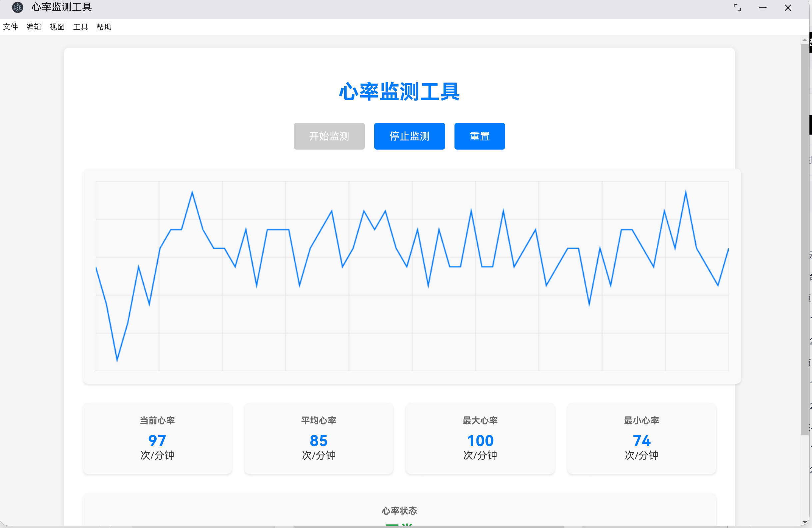Select the 当前心率 stat card
This screenshot has width=812, height=528.
[157, 439]
